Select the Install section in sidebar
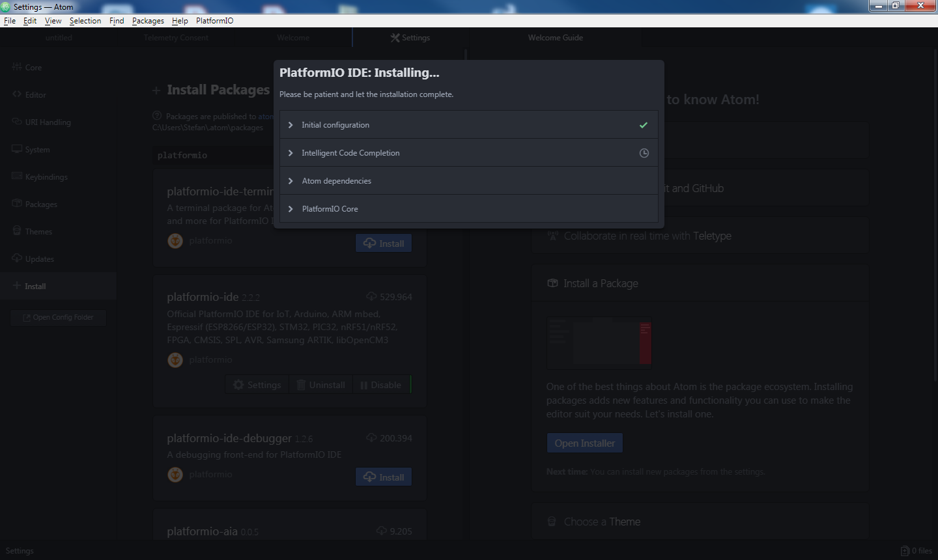The image size is (938, 560). click(x=59, y=287)
